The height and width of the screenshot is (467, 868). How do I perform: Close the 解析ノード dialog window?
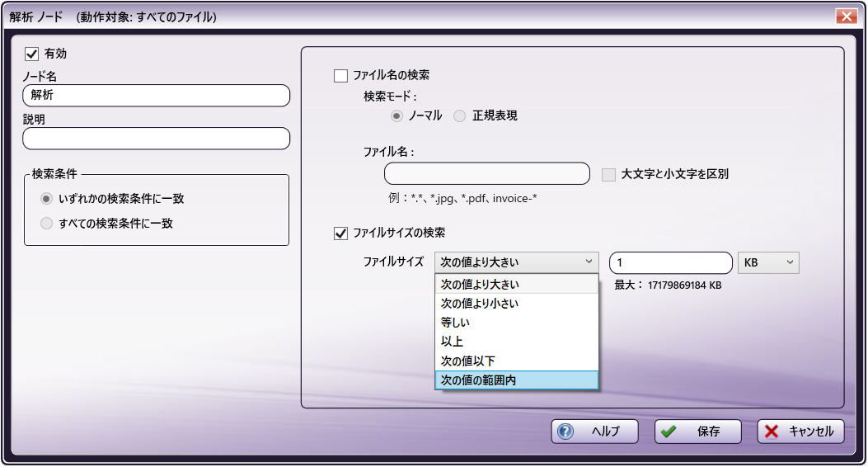(x=847, y=17)
